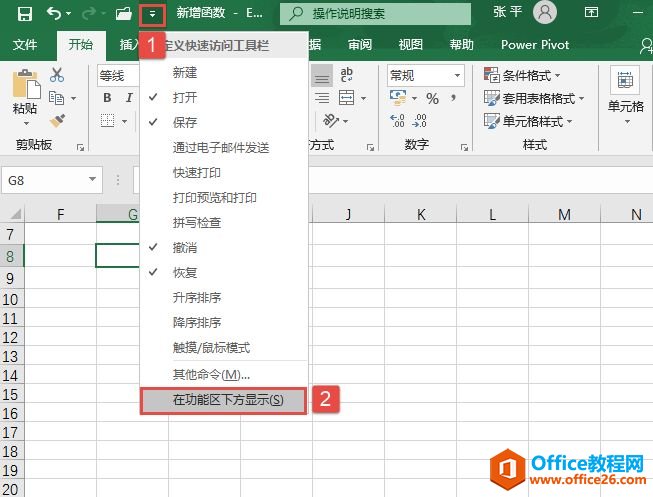
Task: Switch to the 审阅 ribbon tab
Action: [359, 45]
